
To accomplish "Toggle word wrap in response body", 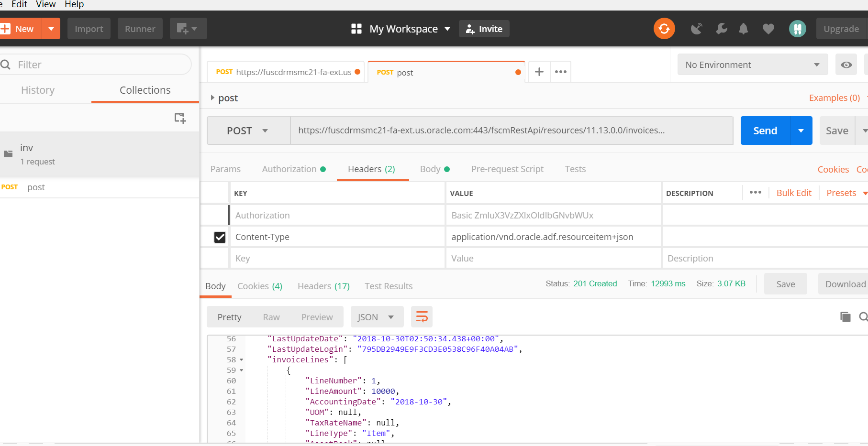I will tap(422, 317).
